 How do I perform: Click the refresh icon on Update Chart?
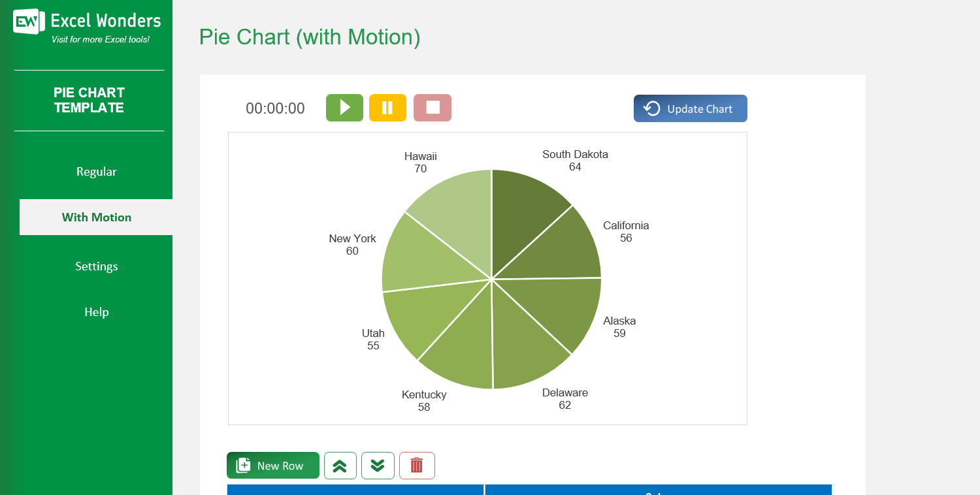(651, 108)
